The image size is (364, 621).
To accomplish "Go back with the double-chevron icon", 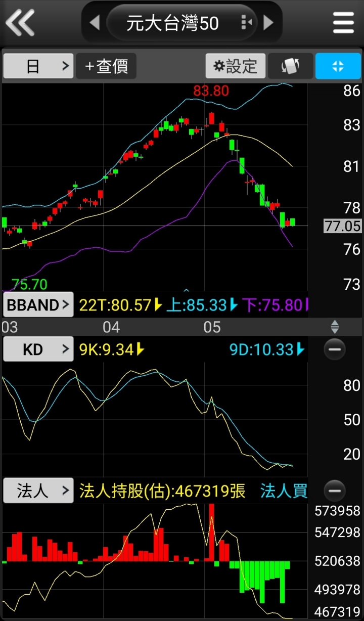I will (20, 23).
